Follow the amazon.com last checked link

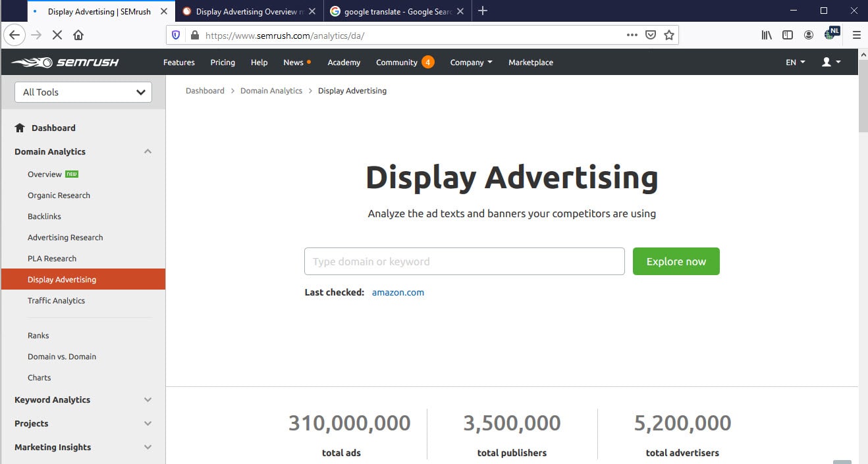(398, 292)
